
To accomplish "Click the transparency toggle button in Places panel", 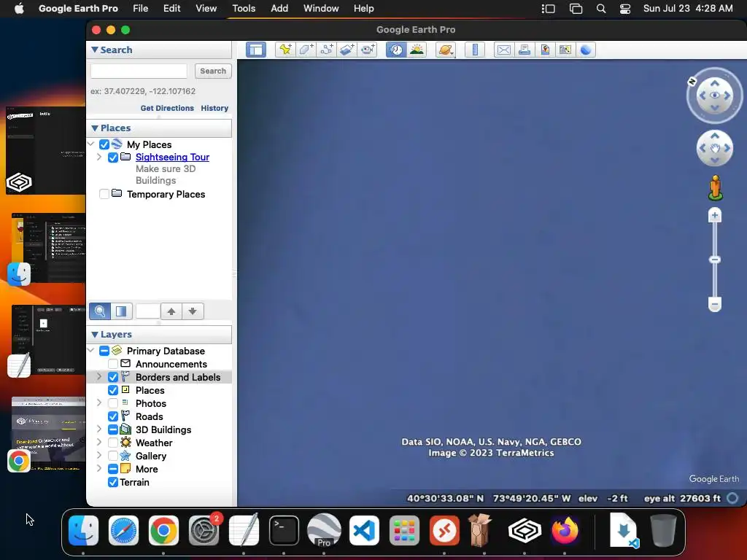I will [x=121, y=311].
